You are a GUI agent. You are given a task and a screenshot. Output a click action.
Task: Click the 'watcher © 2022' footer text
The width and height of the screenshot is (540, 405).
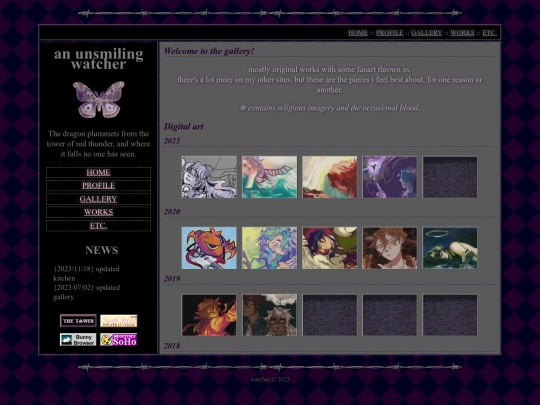point(270,379)
